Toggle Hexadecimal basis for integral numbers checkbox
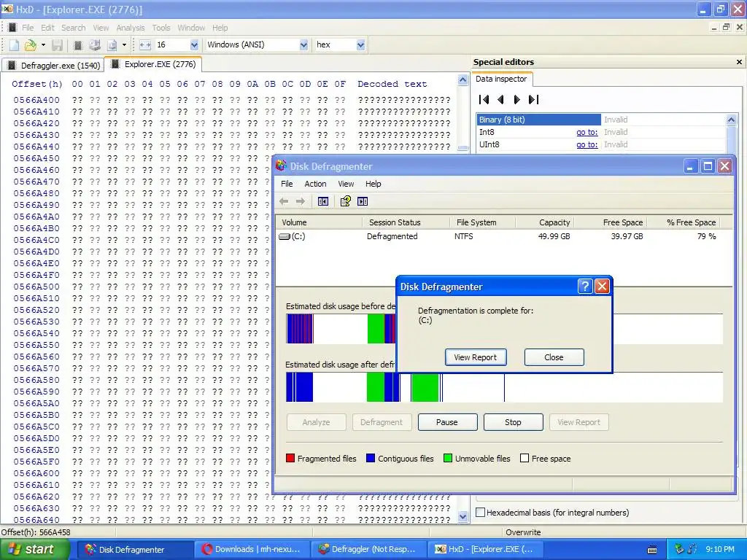 pos(481,513)
